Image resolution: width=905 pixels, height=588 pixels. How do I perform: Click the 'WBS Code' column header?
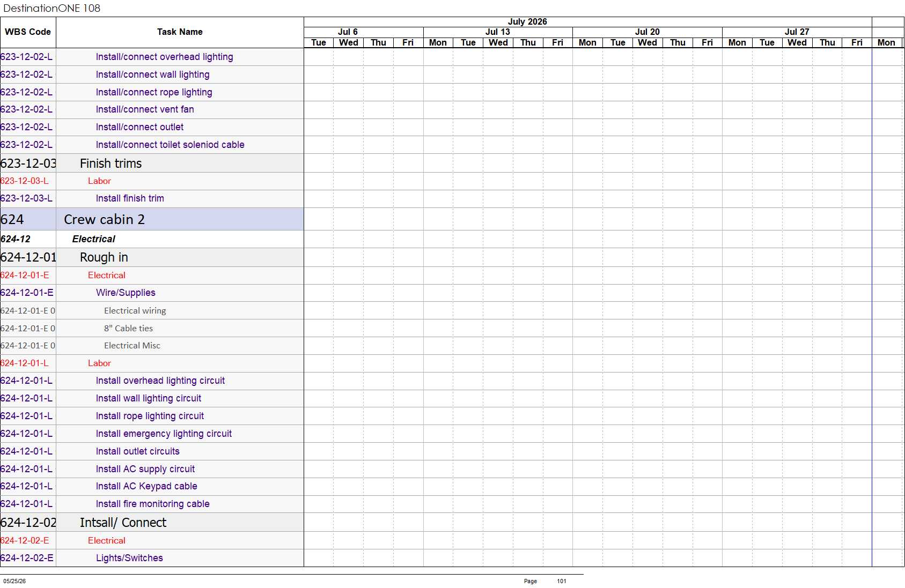28,32
